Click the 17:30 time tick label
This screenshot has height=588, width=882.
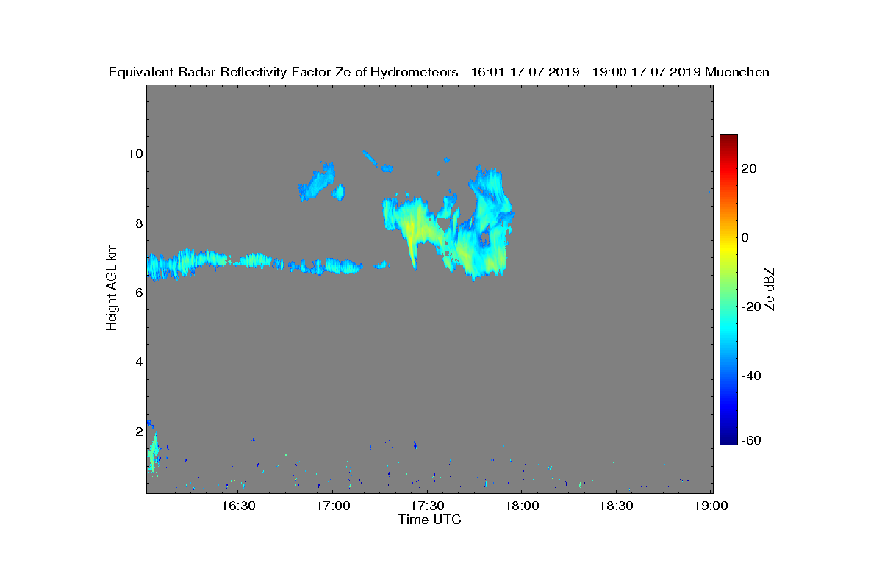click(x=427, y=506)
